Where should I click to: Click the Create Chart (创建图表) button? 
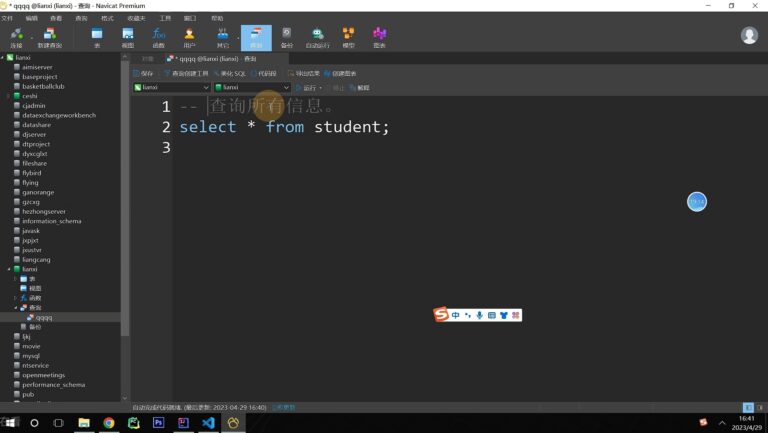click(340, 73)
